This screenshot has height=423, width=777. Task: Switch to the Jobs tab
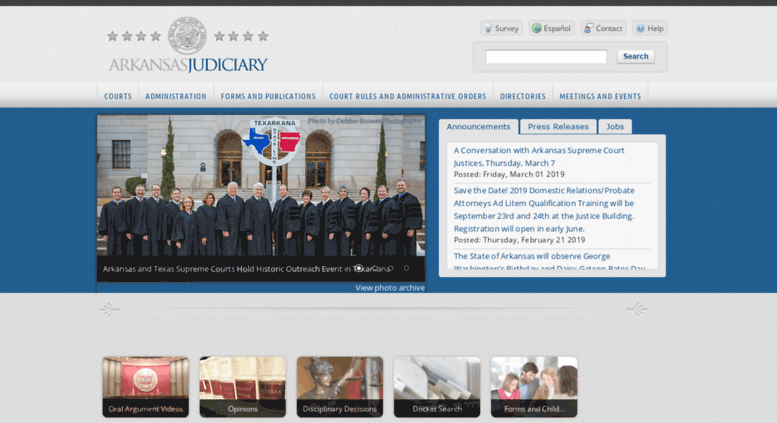(x=615, y=127)
